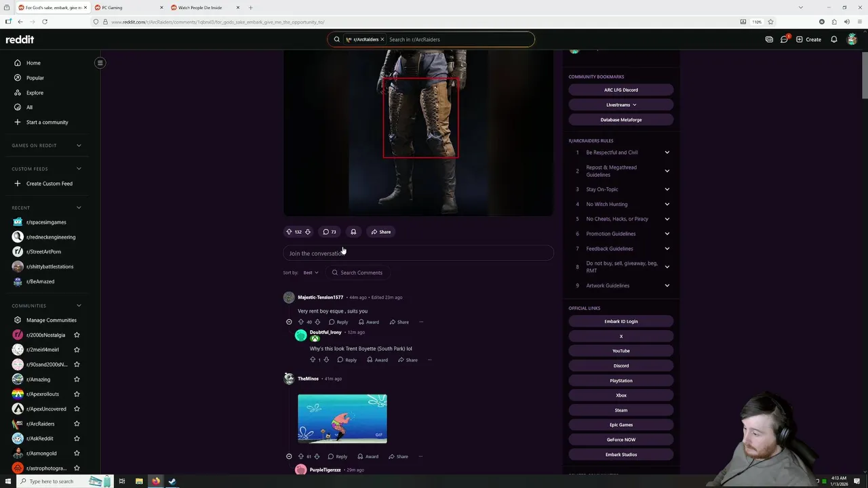Create a new post
This screenshot has height=488, width=868.
(x=808, y=39)
